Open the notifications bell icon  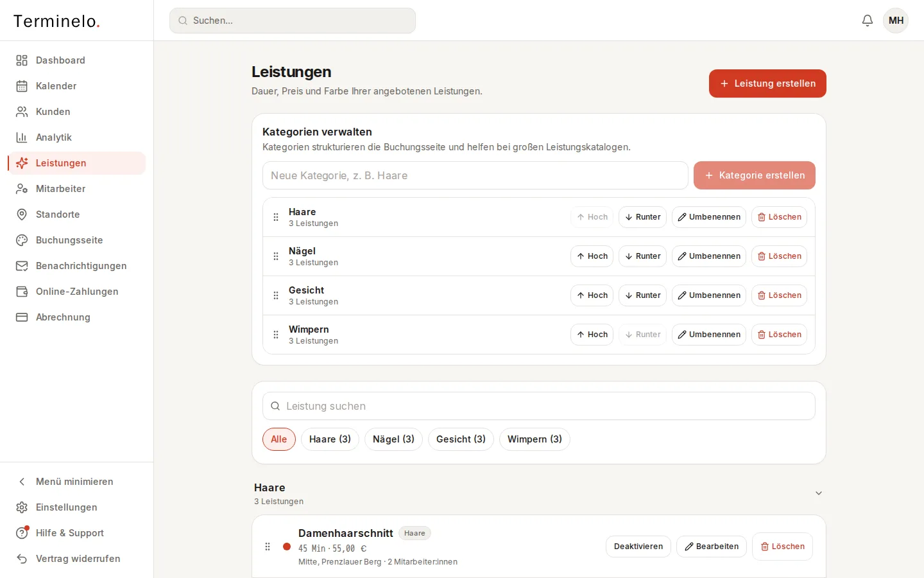[x=868, y=21]
